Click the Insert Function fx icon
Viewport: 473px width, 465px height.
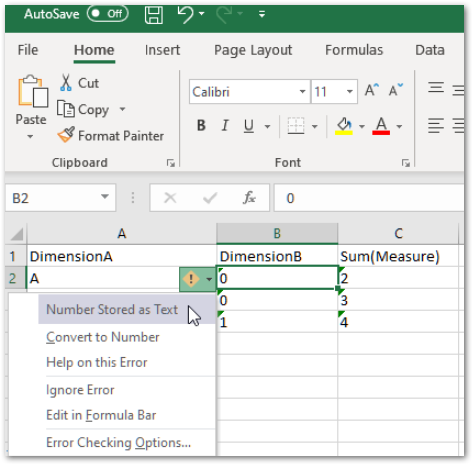(249, 198)
